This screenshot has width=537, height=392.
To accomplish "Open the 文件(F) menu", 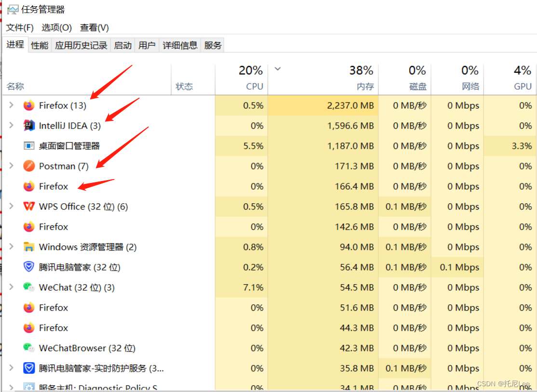I will [x=20, y=28].
